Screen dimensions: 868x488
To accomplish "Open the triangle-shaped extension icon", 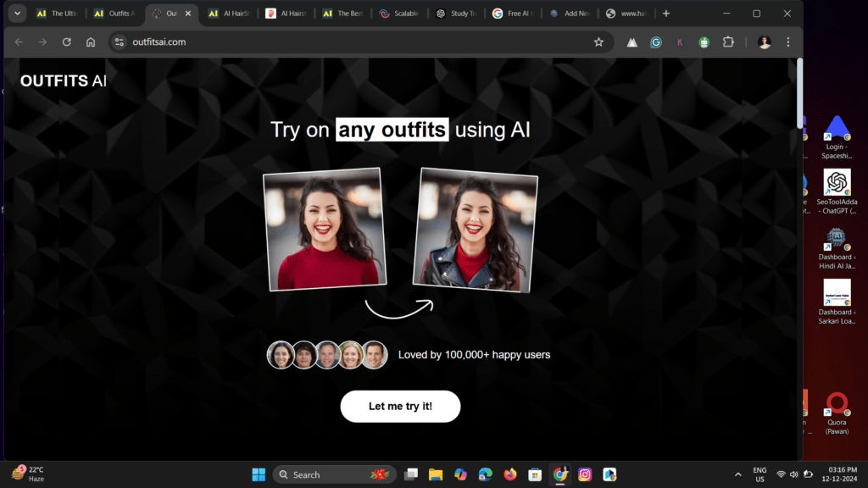I will point(632,42).
